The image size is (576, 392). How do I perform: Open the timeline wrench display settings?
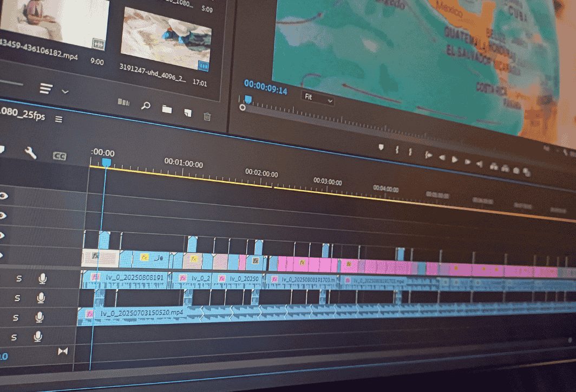30,153
